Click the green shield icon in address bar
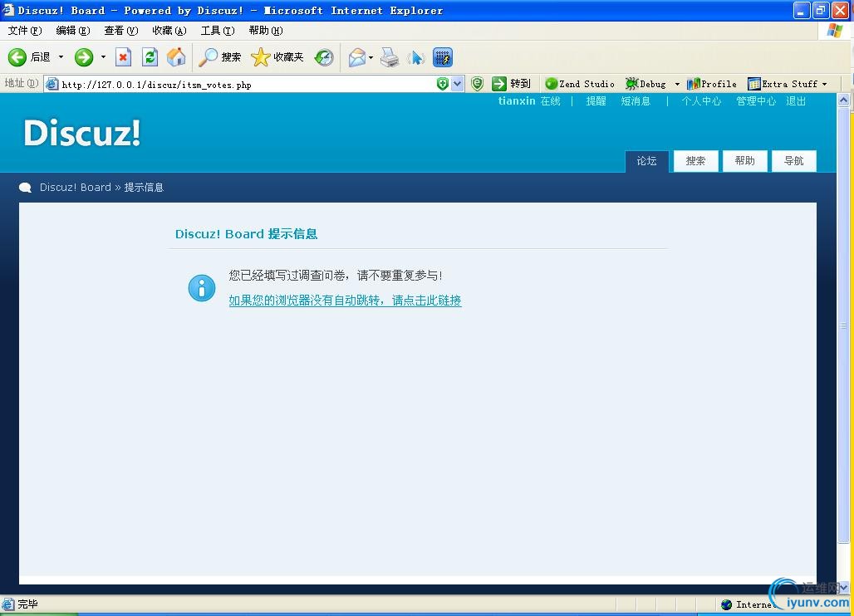The width and height of the screenshot is (854, 616). [443, 84]
